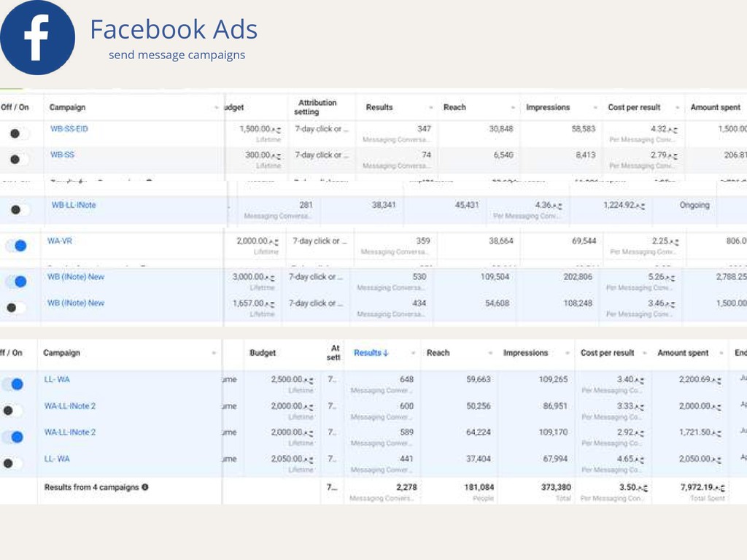Open LL- WA campaign with 441 results
747x560 pixels.
pos(57,459)
